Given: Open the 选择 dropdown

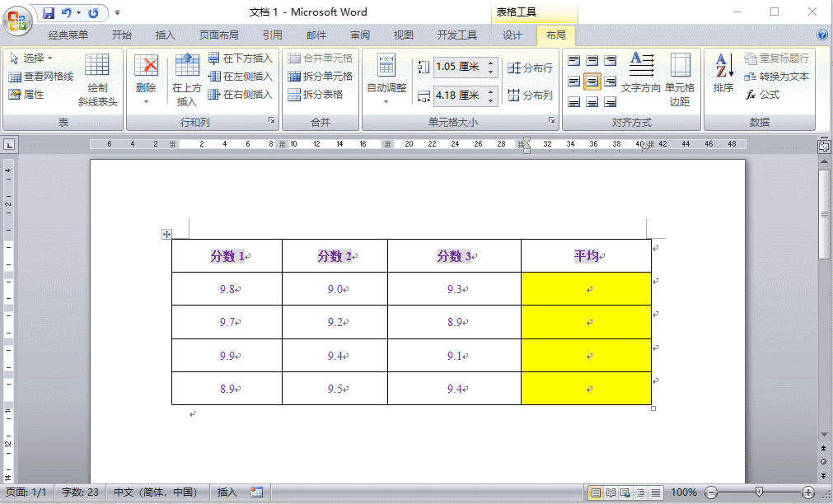Looking at the screenshot, I should [x=30, y=58].
